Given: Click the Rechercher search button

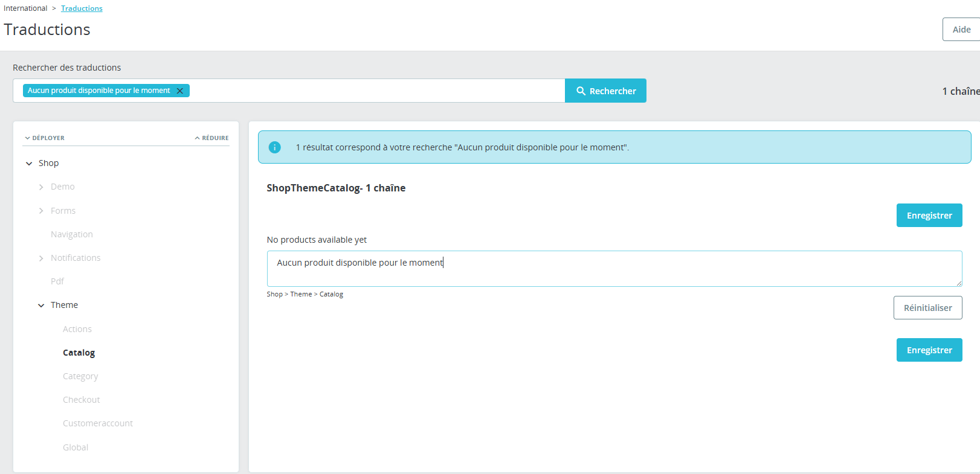Looking at the screenshot, I should click(x=605, y=91).
